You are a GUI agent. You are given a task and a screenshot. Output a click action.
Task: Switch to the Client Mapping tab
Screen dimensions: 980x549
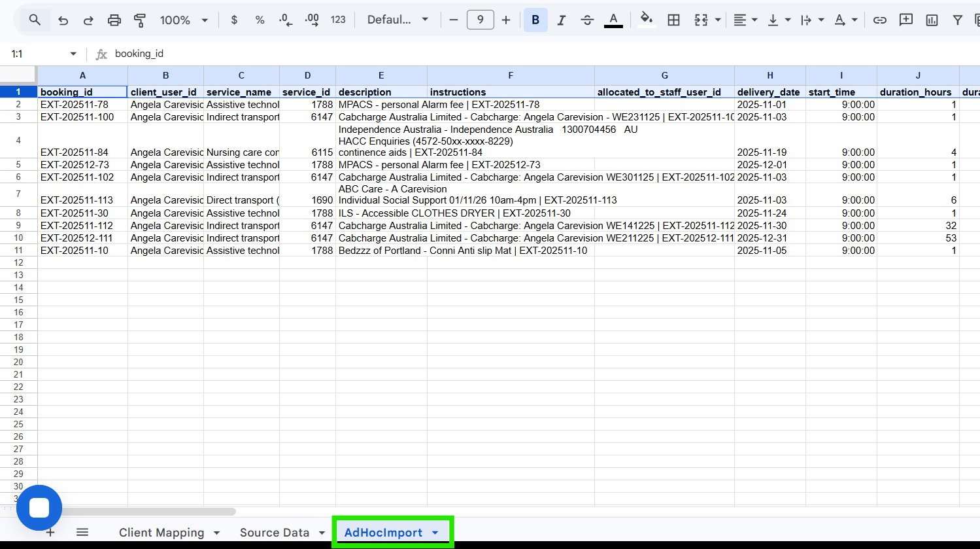(x=161, y=533)
